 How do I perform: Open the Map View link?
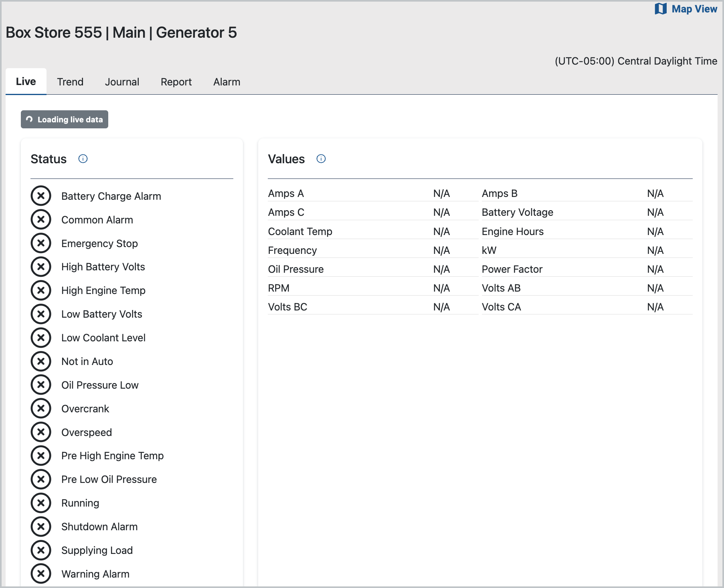pyautogui.click(x=694, y=9)
